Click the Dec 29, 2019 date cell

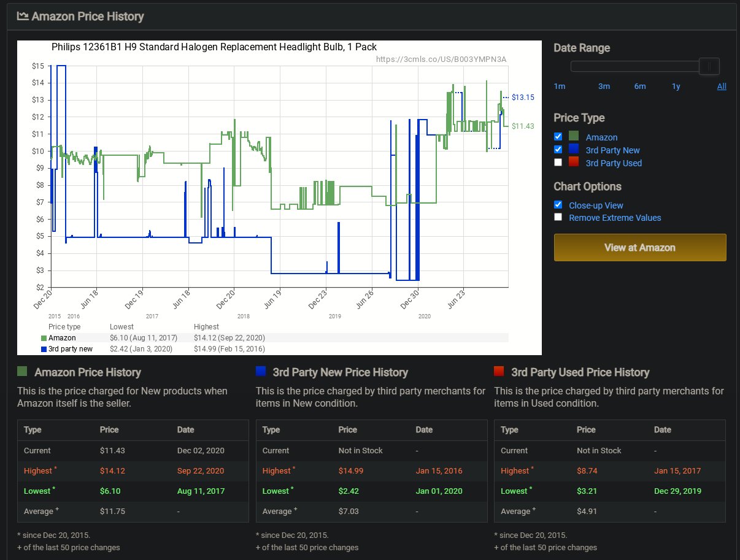pos(677,491)
